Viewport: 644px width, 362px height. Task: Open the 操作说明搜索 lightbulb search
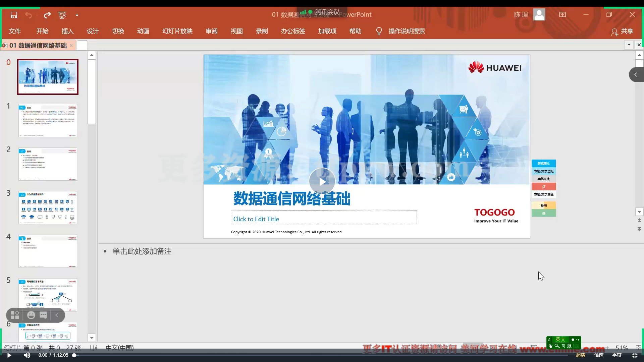(379, 31)
